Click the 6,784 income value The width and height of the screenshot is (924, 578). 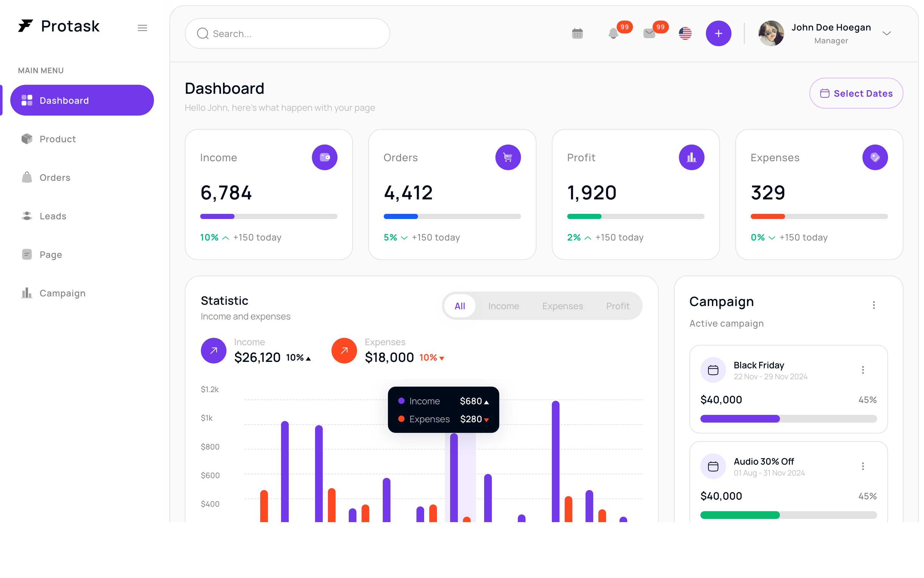[226, 192]
